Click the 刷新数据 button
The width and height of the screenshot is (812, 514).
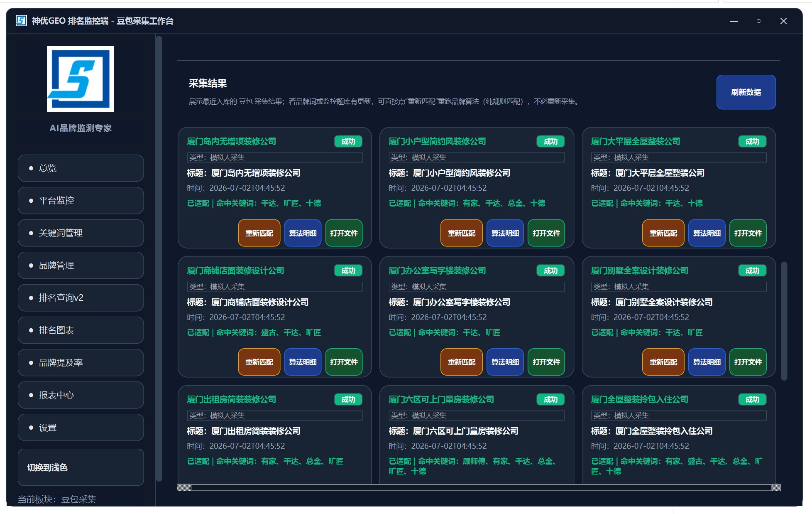tap(746, 92)
